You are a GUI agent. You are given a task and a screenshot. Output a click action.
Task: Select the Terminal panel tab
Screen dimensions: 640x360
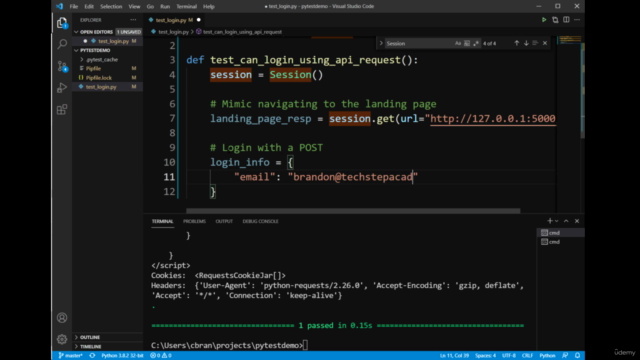coord(162,221)
